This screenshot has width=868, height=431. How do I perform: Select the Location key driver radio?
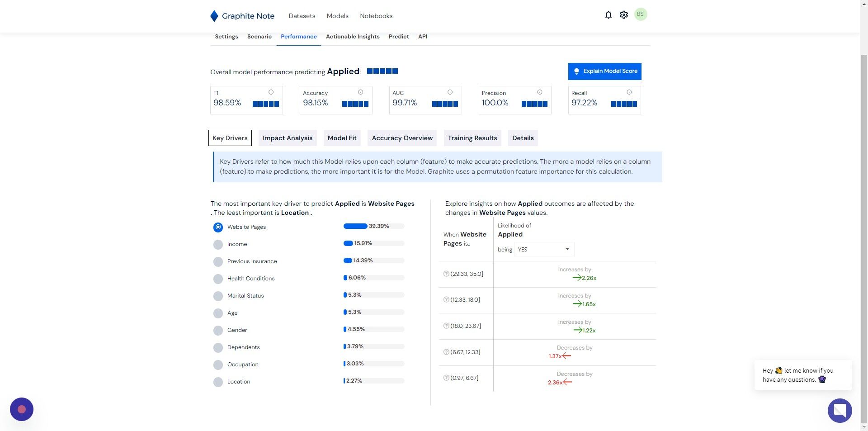point(218,382)
